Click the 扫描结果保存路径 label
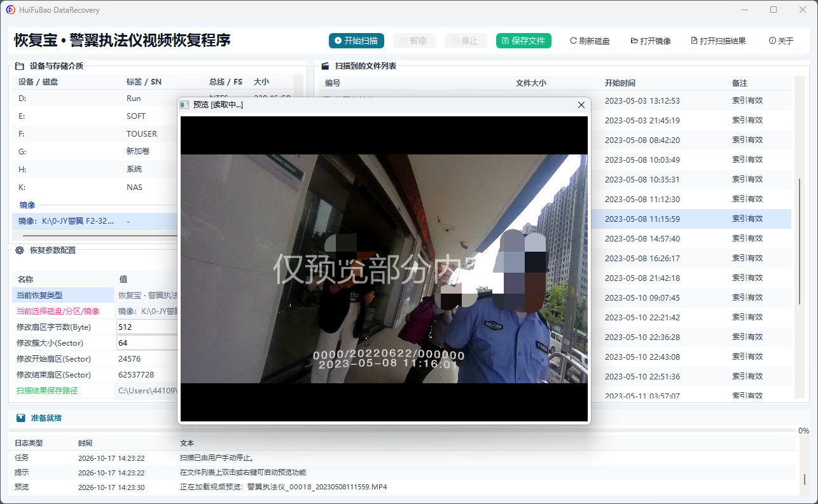 pyautogui.click(x=47, y=391)
